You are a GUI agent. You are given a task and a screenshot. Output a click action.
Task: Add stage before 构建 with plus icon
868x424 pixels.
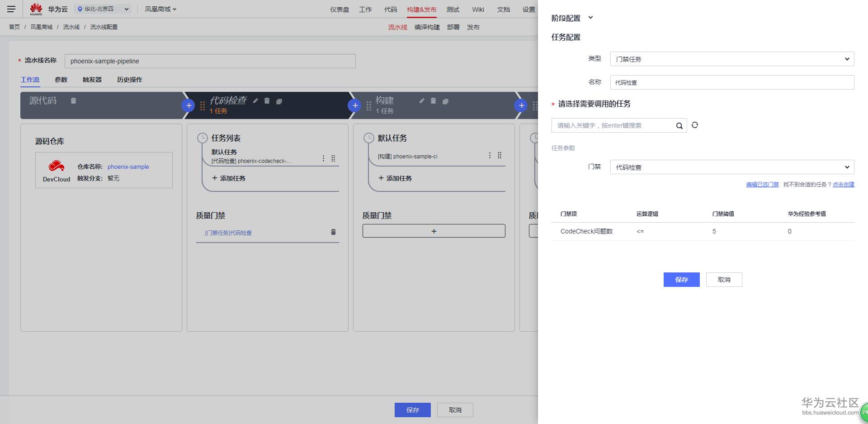pos(355,105)
